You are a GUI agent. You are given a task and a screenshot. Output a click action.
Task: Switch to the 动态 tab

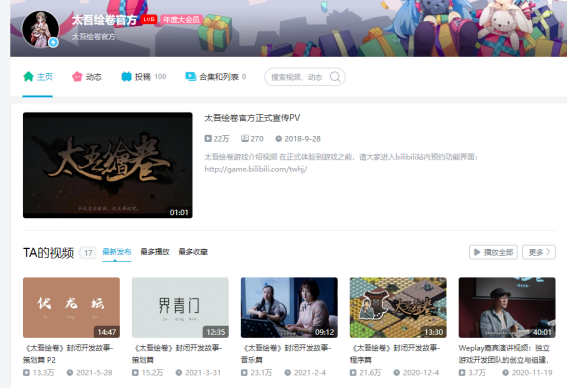pyautogui.click(x=87, y=77)
